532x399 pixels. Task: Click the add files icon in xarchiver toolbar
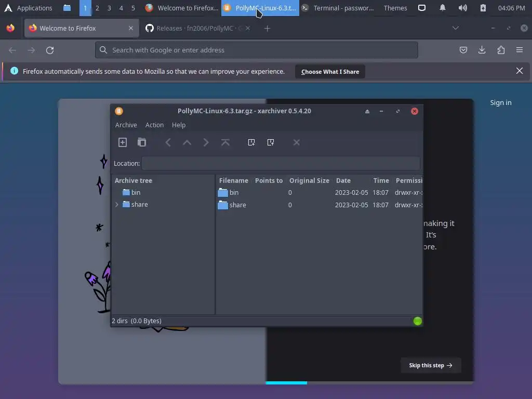[251, 142]
